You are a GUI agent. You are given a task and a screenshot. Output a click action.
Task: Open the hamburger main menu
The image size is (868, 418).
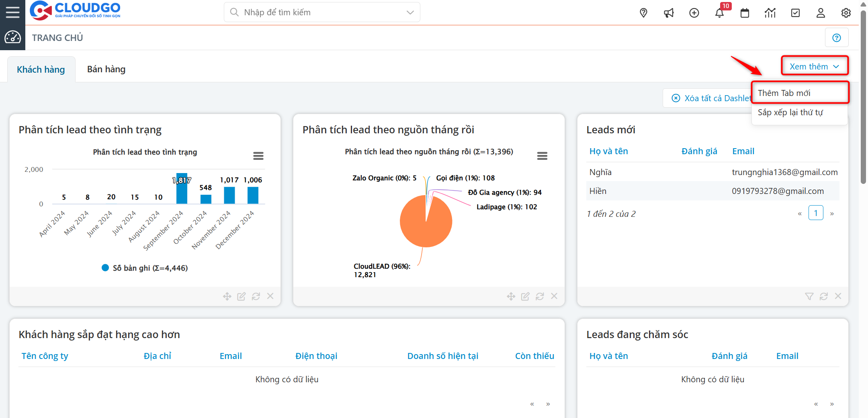coord(12,12)
